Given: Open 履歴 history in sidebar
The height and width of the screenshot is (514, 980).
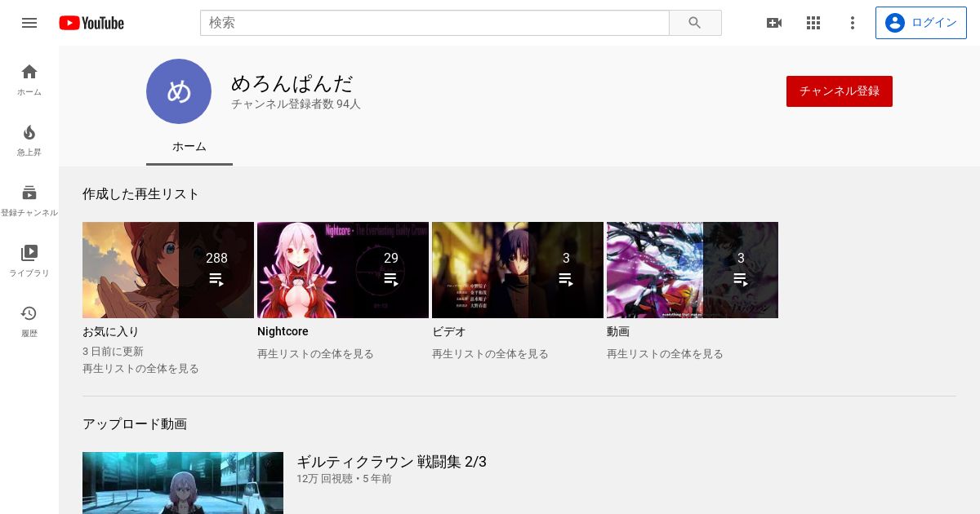Looking at the screenshot, I should 29,321.
